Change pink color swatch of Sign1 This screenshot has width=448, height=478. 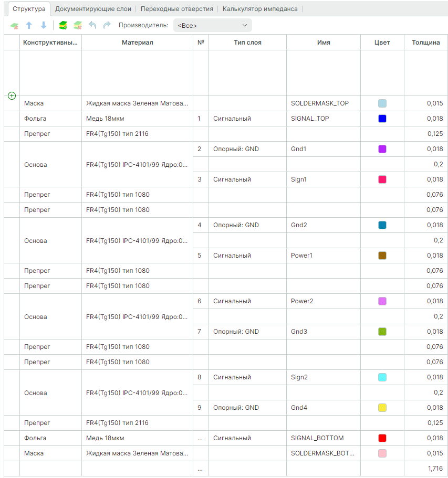382,179
